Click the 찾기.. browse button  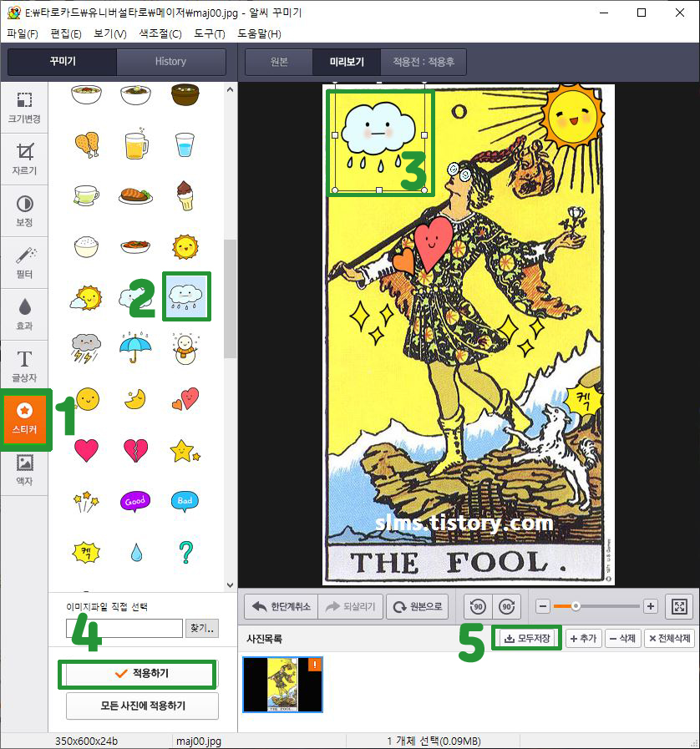pos(202,628)
